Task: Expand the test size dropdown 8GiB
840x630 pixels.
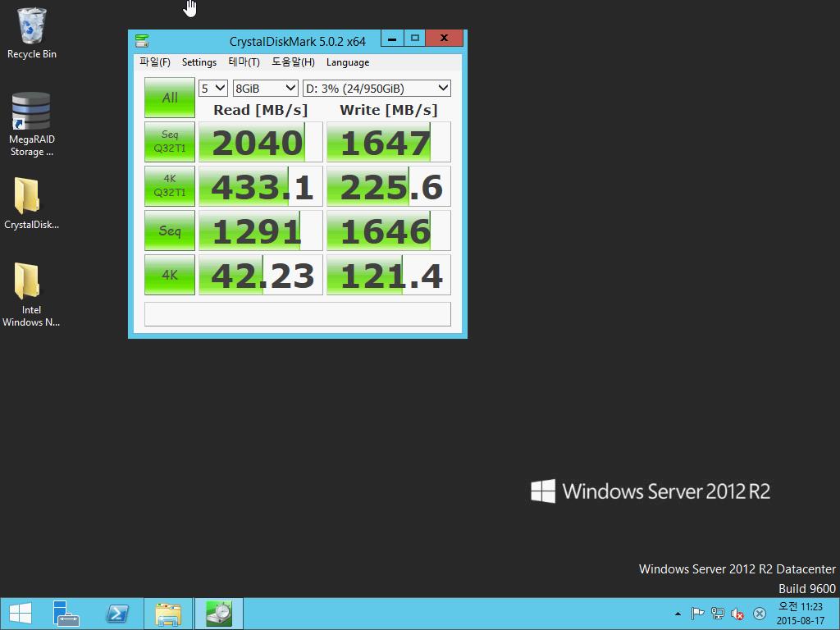Action: [265, 89]
